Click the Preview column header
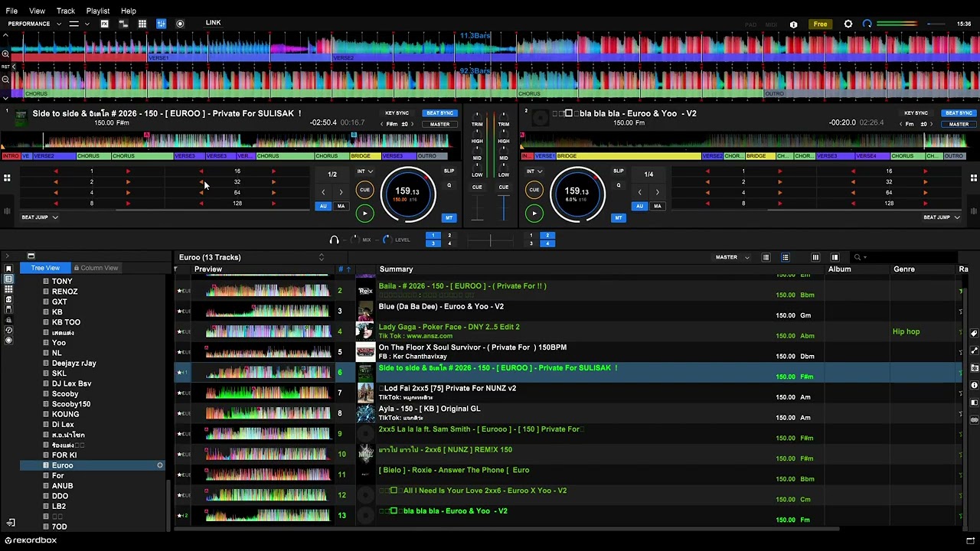The image size is (980, 551). click(208, 269)
